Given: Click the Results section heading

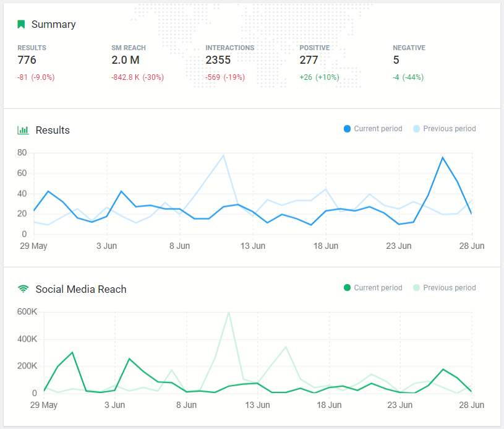Looking at the screenshot, I should click(53, 130).
